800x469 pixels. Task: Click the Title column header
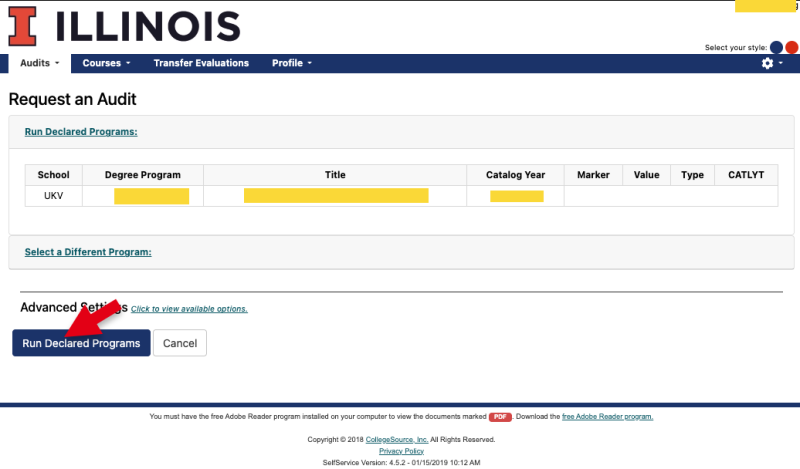(335, 175)
